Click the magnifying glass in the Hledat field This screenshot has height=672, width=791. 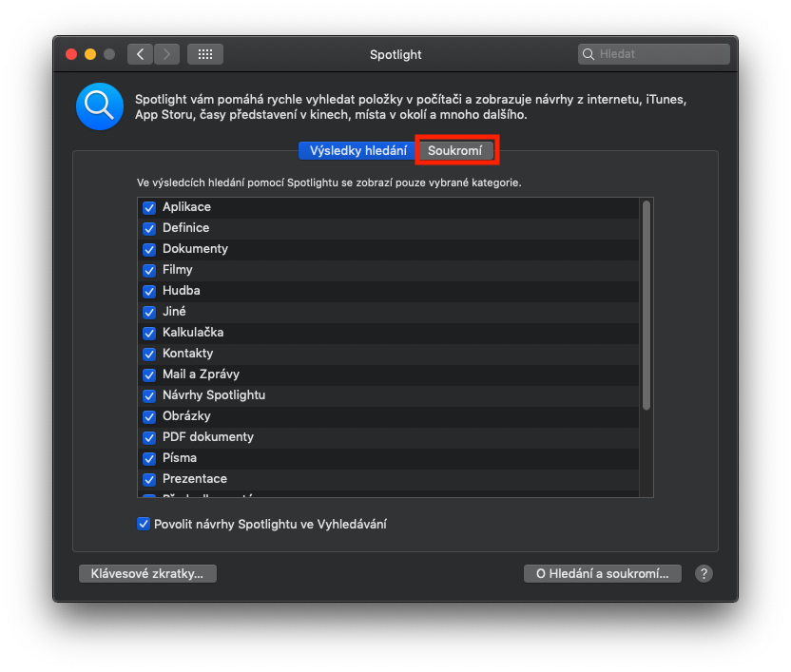(x=588, y=54)
